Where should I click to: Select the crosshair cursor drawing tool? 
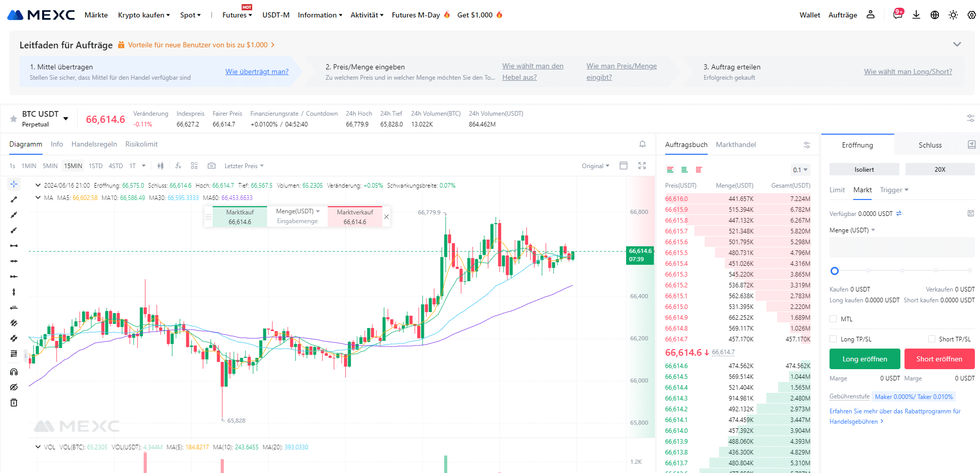(x=14, y=184)
